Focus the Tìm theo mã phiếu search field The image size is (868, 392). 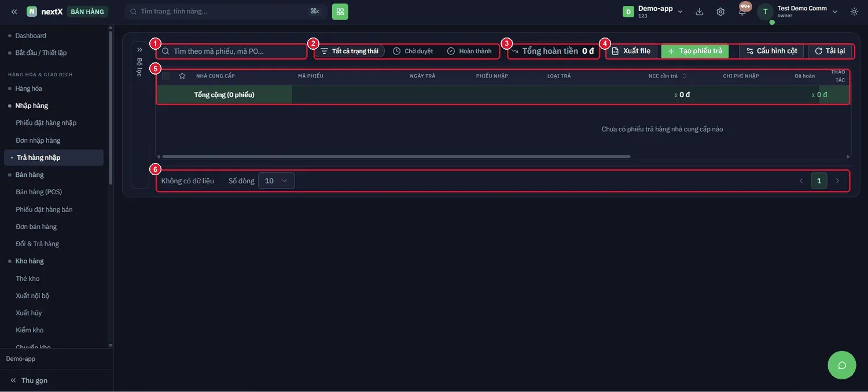pyautogui.click(x=231, y=51)
